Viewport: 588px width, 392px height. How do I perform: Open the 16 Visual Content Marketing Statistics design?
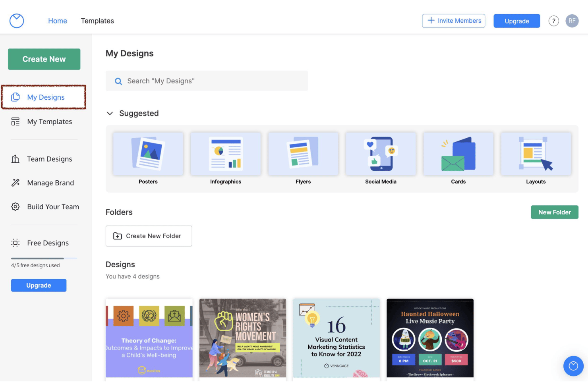click(x=337, y=338)
